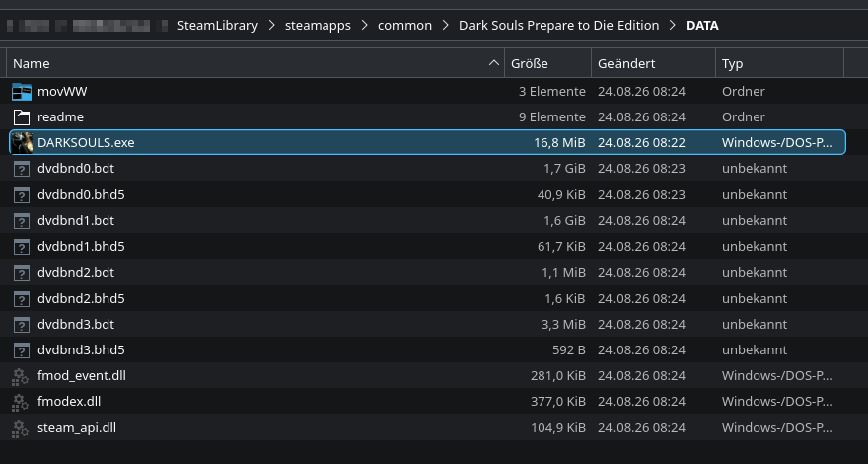Image resolution: width=868 pixels, height=464 pixels.
Task: Select the readme folder name
Action: point(61,116)
